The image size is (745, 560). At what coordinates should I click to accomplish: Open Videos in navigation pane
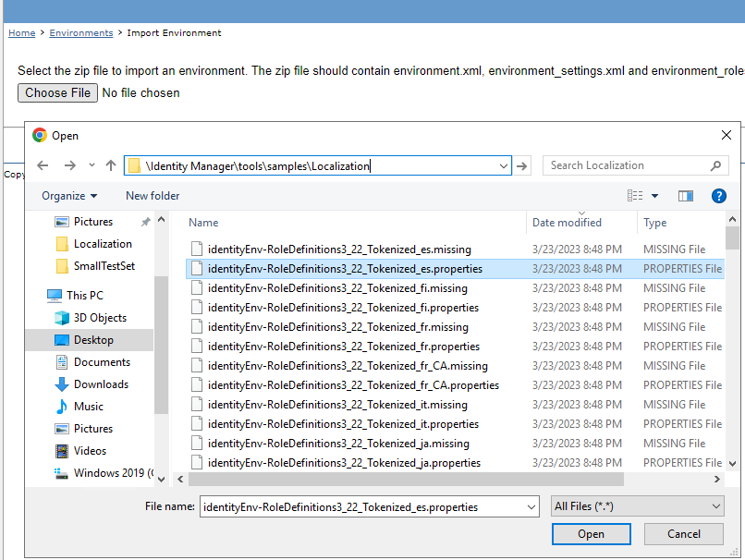pos(90,451)
